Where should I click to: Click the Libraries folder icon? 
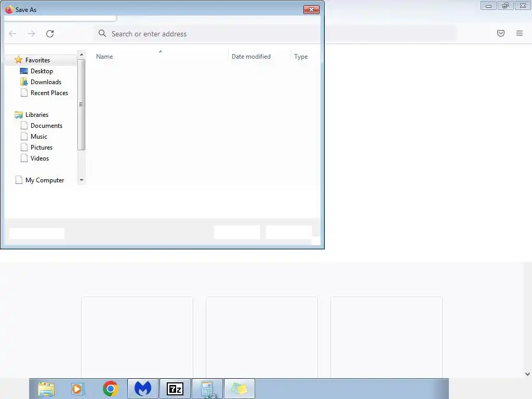click(19, 115)
